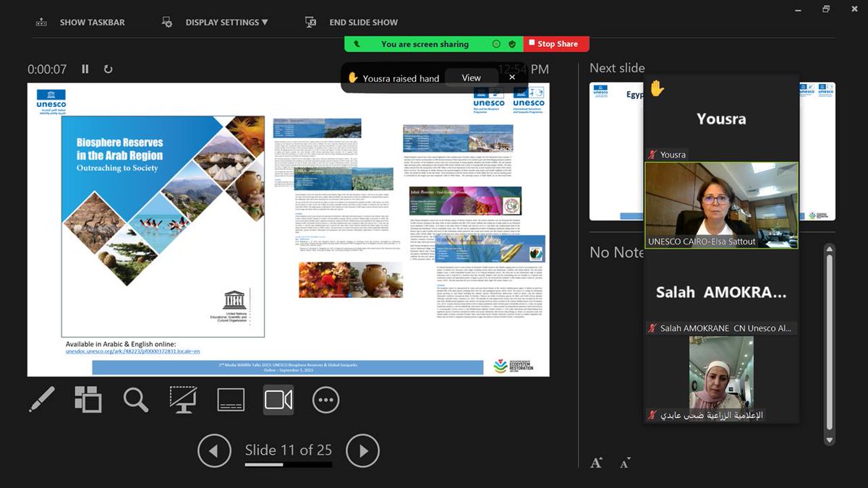Dismiss the Yousra raised hand notification
Image resolution: width=868 pixels, height=488 pixels.
coord(512,77)
